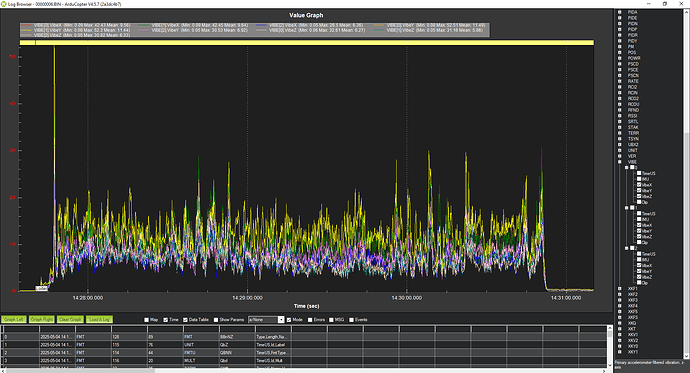Uncheck the Data Table checkbox
The height and width of the screenshot is (373, 690).
click(185, 320)
